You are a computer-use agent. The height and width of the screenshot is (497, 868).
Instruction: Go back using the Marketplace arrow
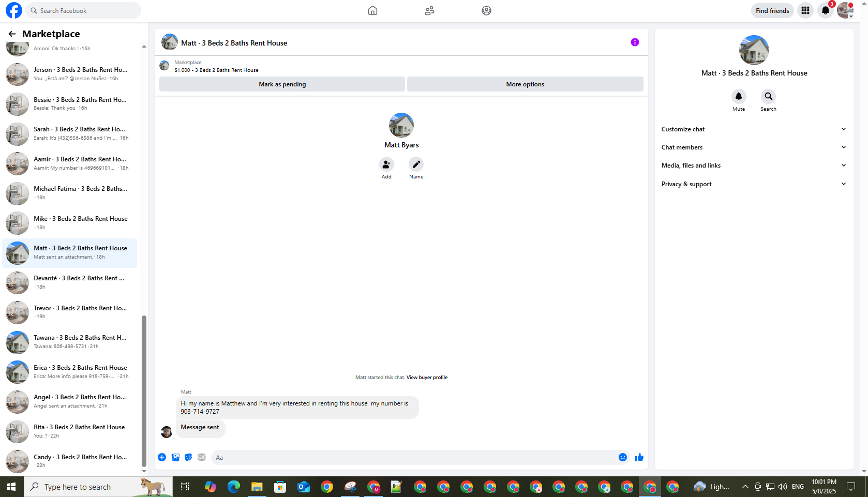point(12,34)
